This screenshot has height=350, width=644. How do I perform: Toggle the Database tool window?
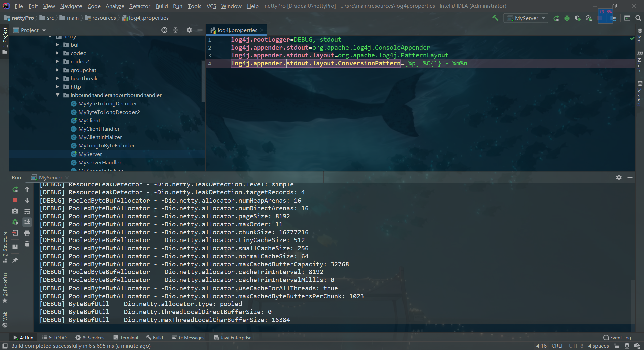point(640,94)
